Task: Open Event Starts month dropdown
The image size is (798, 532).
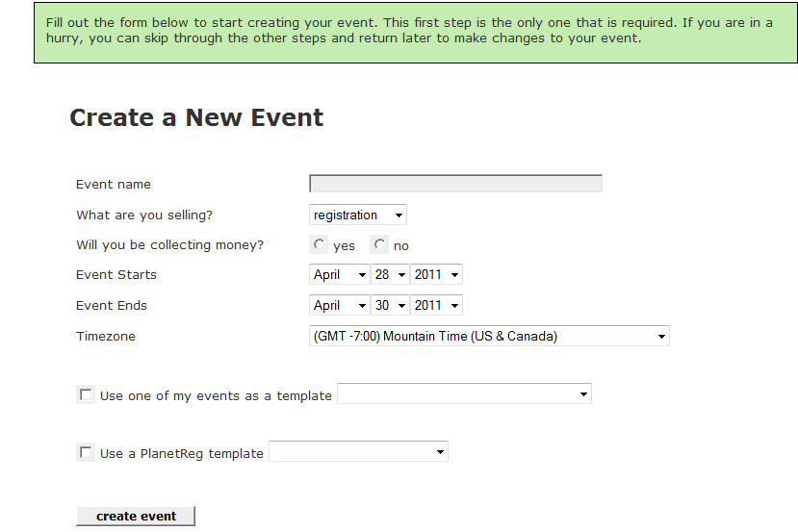Action: (x=339, y=274)
